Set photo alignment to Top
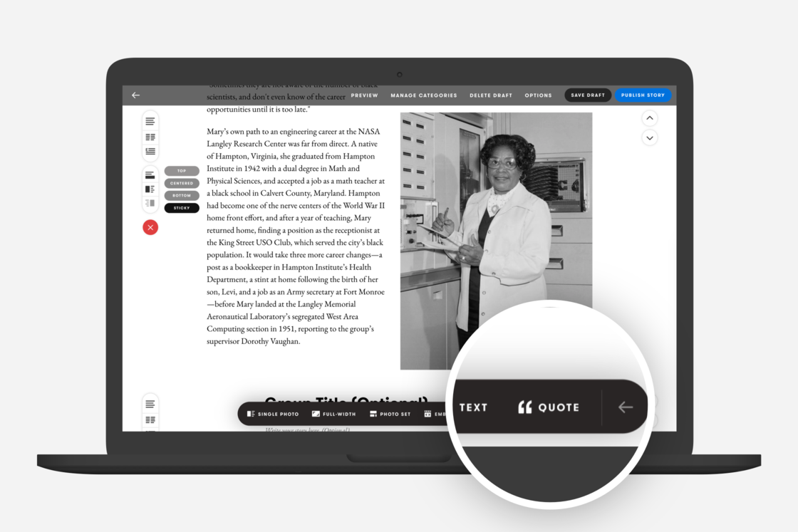798x532 pixels. tap(182, 171)
